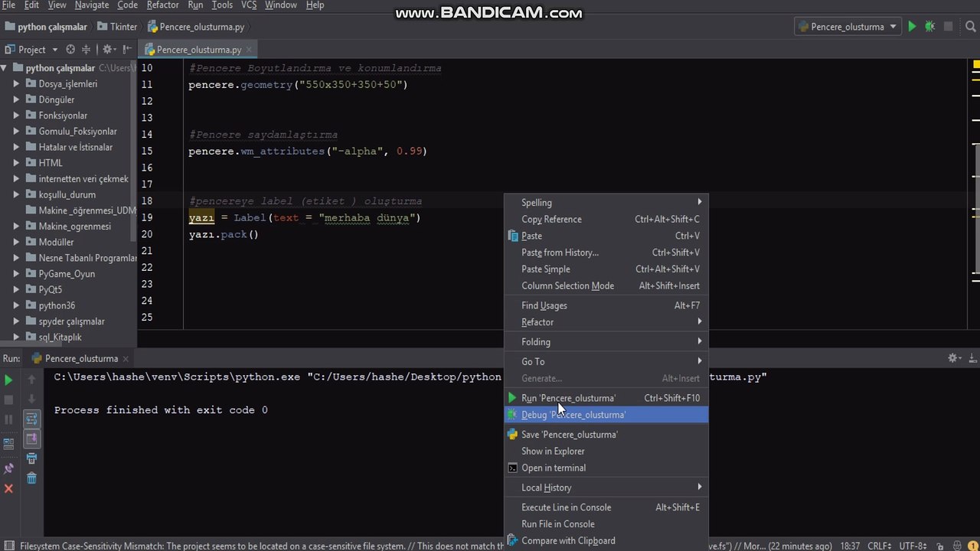
Task: Open the Tools menu
Action: coord(222,5)
